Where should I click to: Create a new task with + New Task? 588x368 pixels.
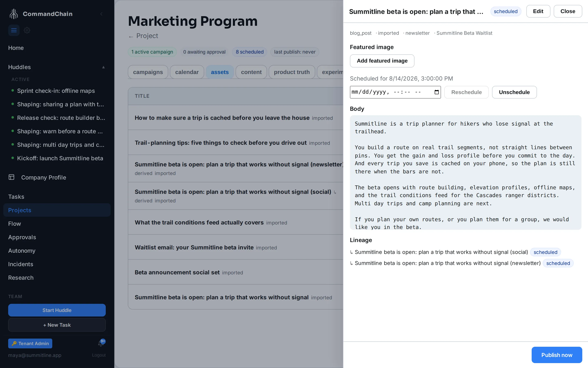(57, 325)
